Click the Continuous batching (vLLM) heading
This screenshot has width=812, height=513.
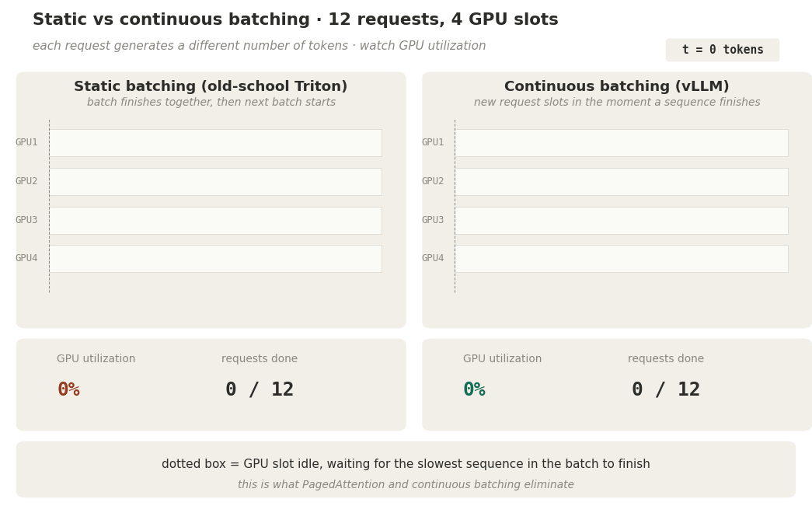pyautogui.click(x=616, y=87)
